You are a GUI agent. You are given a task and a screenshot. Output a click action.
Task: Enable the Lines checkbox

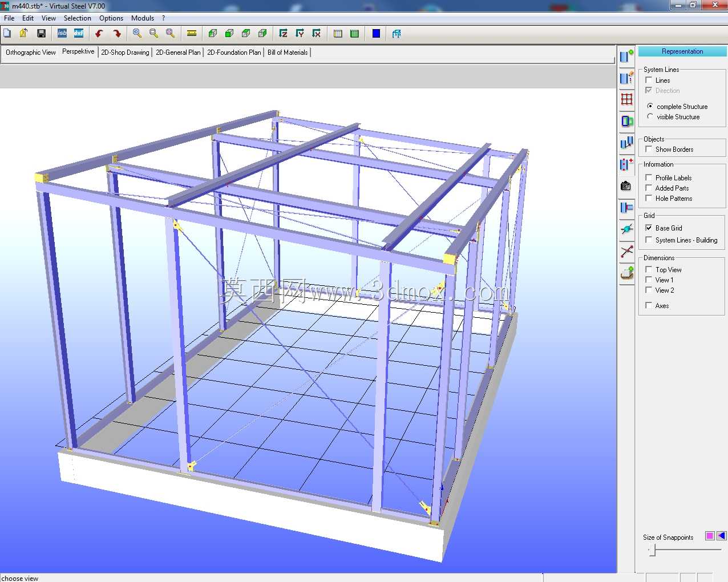(649, 80)
